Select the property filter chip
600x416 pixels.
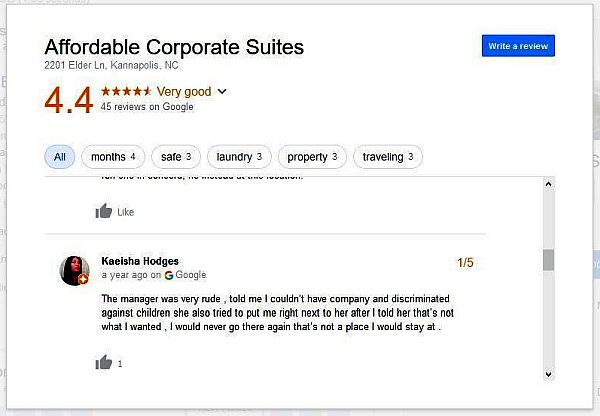coord(312,157)
